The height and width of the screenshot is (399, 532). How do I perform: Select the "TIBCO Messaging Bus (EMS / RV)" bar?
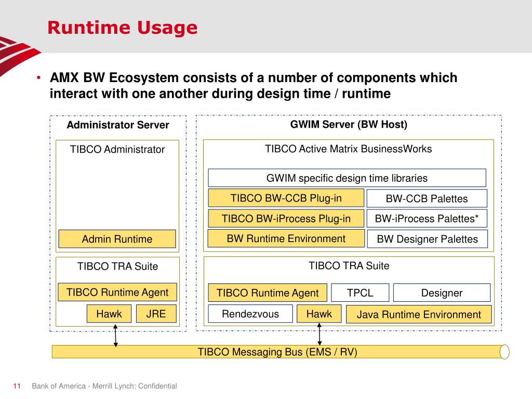[281, 352]
